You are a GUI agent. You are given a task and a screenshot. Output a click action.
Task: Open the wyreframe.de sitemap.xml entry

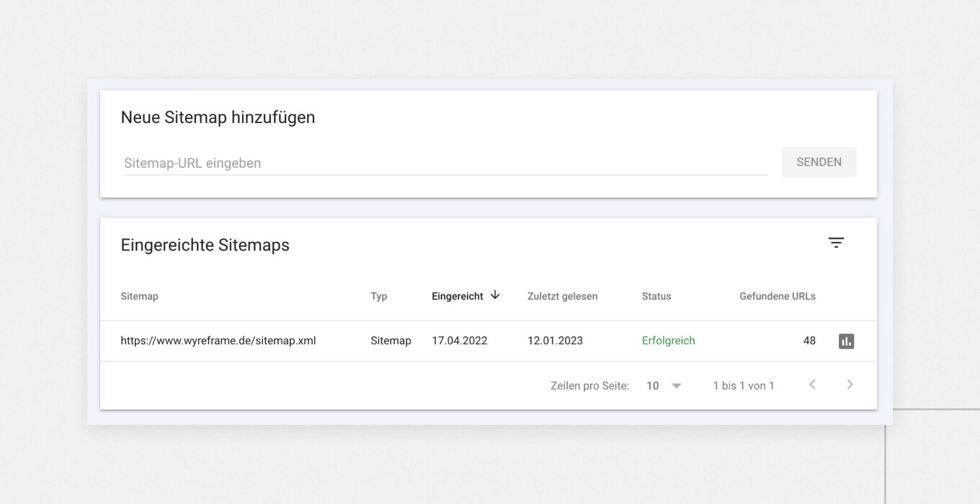point(218,341)
